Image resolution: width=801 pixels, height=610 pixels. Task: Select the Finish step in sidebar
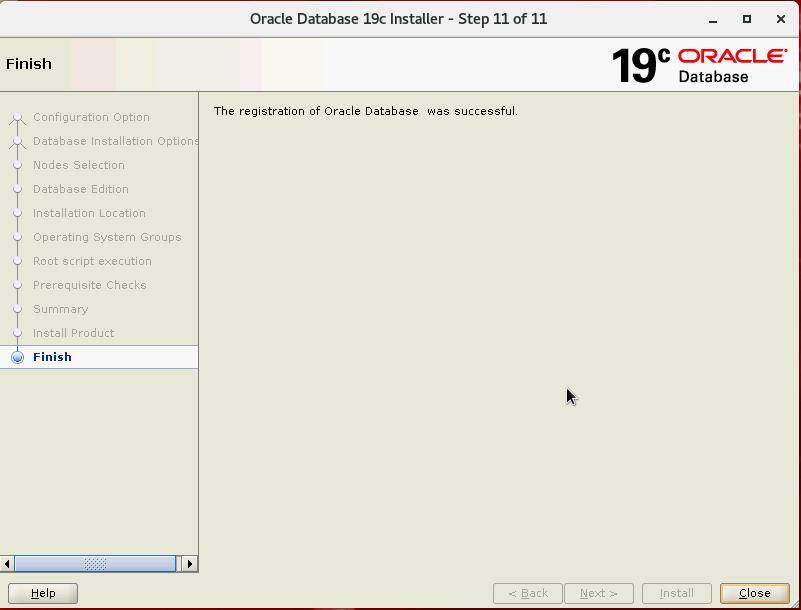click(x=52, y=357)
